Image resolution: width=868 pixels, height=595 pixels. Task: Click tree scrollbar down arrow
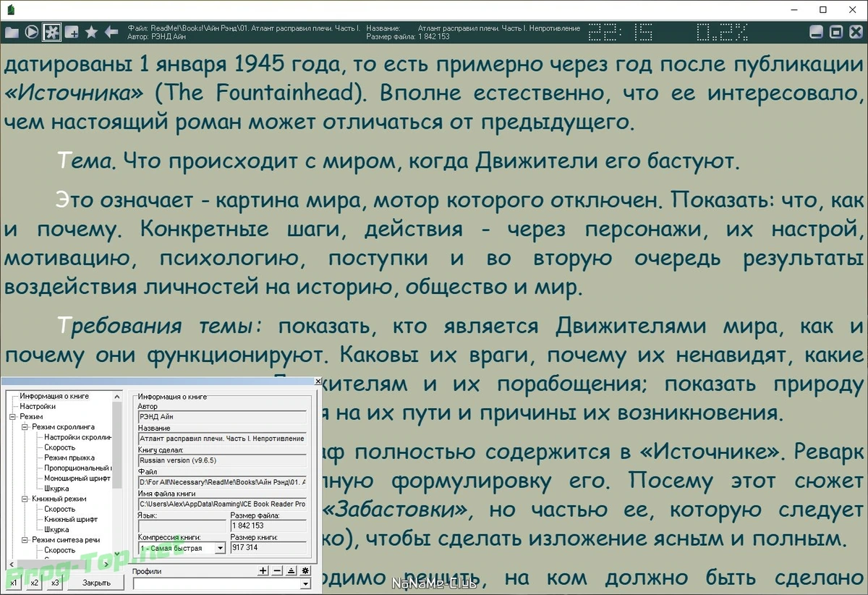click(x=118, y=554)
